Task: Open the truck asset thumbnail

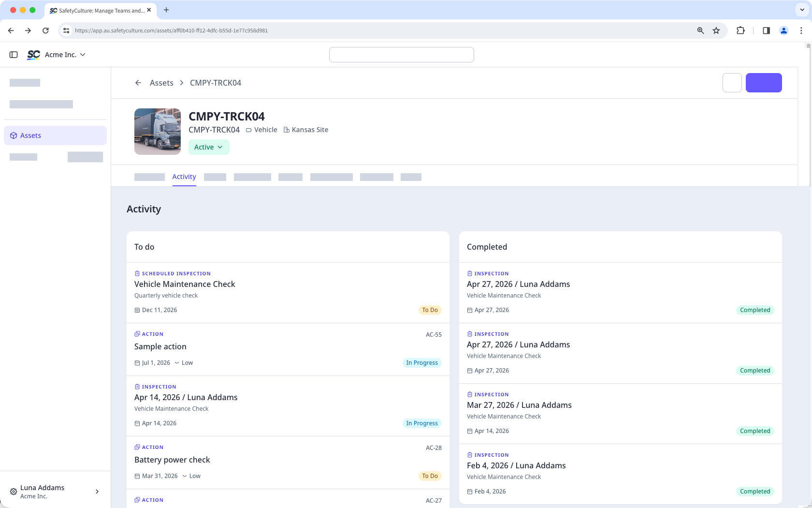Action: pos(158,132)
